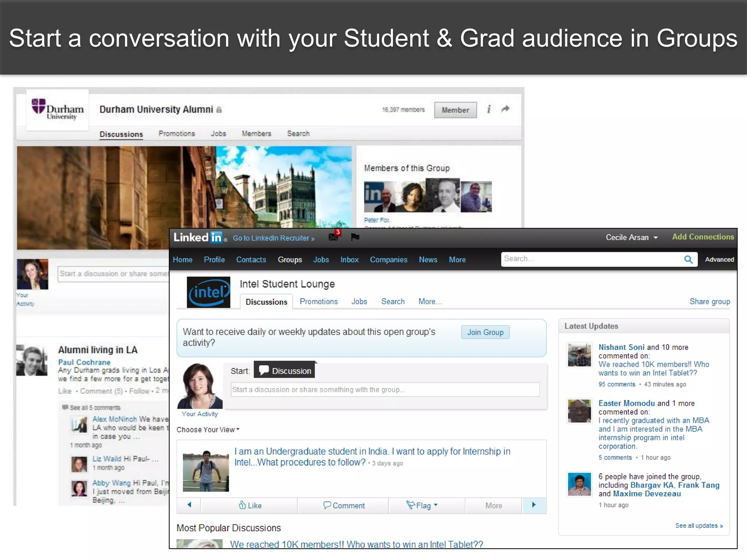The height and width of the screenshot is (560, 747).
Task: Click the Discussion speech bubble start button
Action: (285, 370)
